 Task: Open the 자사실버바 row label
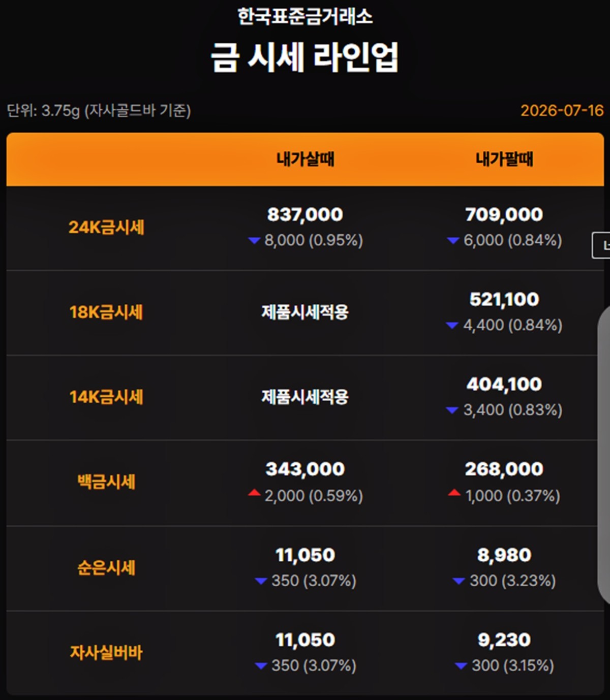pyautogui.click(x=106, y=652)
